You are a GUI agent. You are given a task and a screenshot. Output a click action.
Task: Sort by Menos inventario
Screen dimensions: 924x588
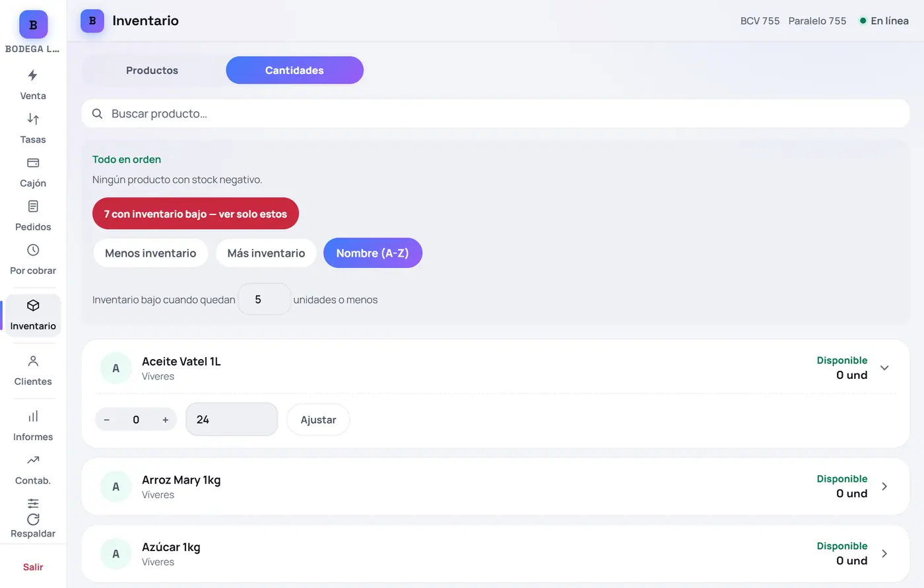click(x=150, y=253)
